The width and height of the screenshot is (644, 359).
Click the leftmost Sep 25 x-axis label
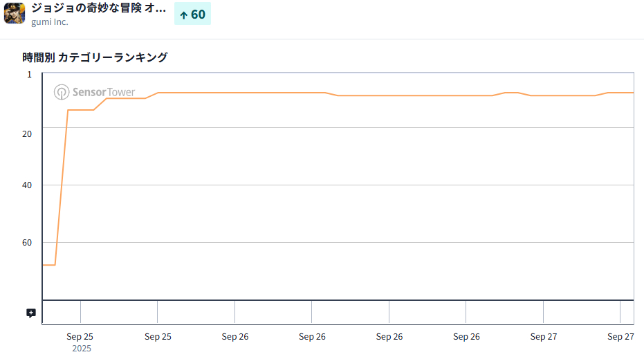(x=80, y=337)
